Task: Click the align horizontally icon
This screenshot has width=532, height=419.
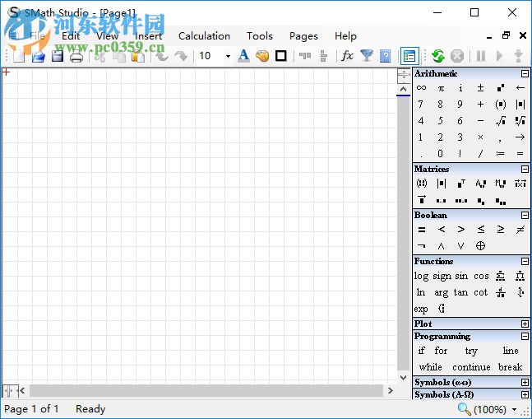Action: [x=305, y=56]
